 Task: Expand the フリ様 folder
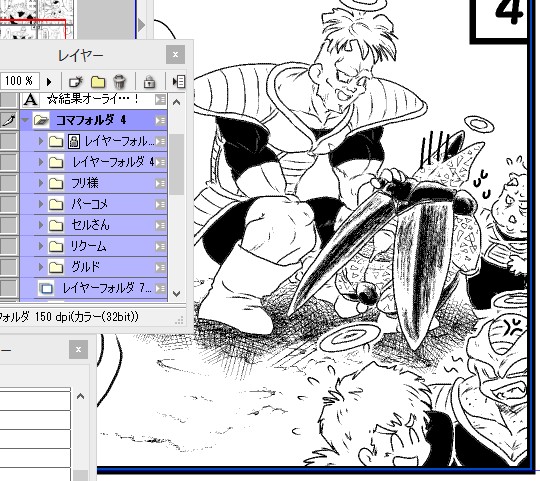41,184
